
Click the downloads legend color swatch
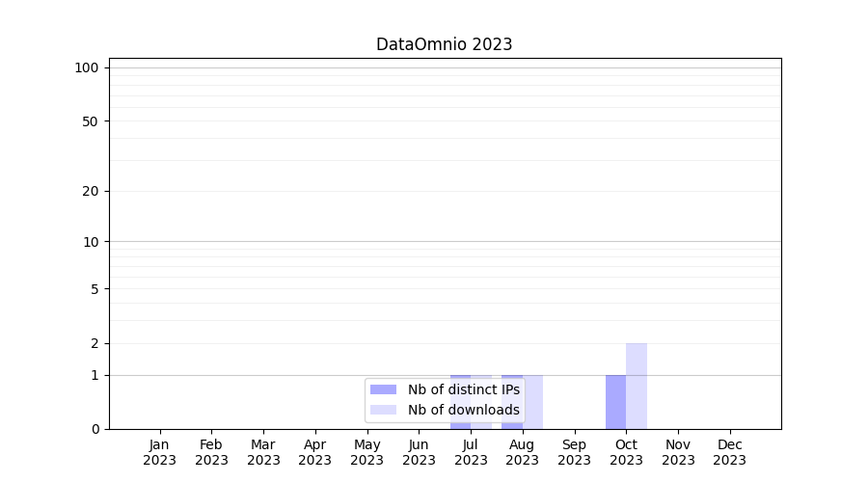383,410
